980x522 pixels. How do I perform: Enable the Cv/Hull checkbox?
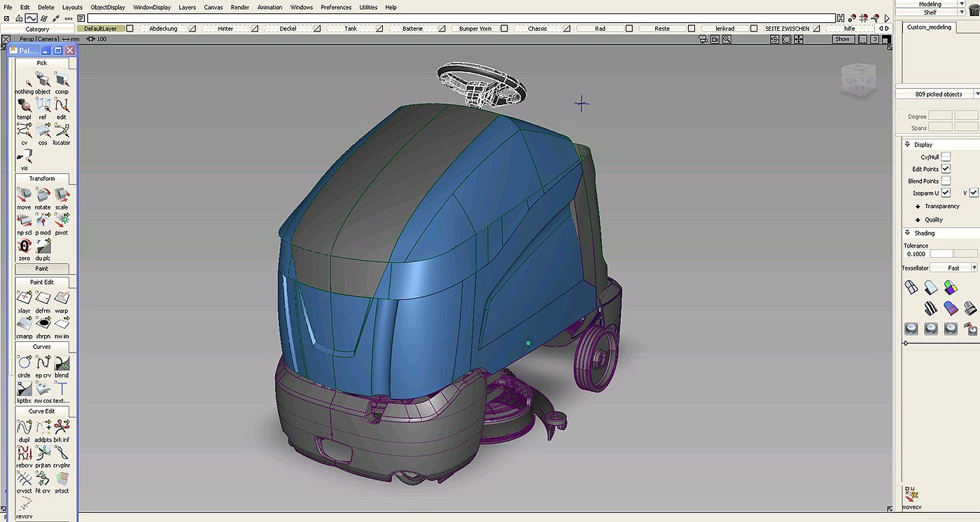tap(946, 157)
